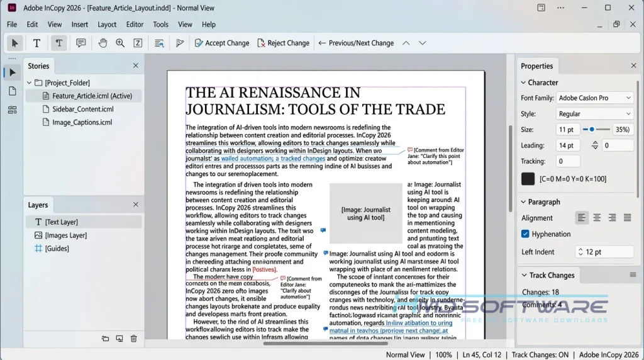The width and height of the screenshot is (644, 360).
Task: Click Previous/Next Change button
Action: click(x=356, y=43)
